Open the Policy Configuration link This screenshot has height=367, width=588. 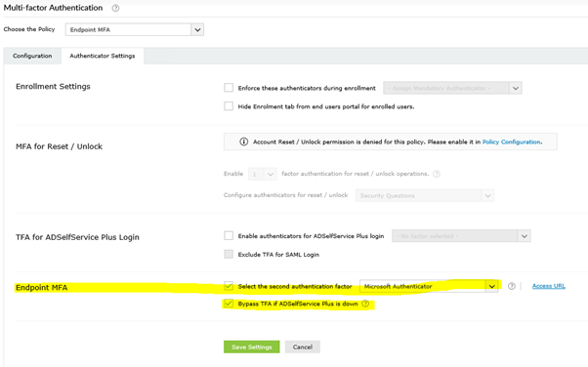512,142
